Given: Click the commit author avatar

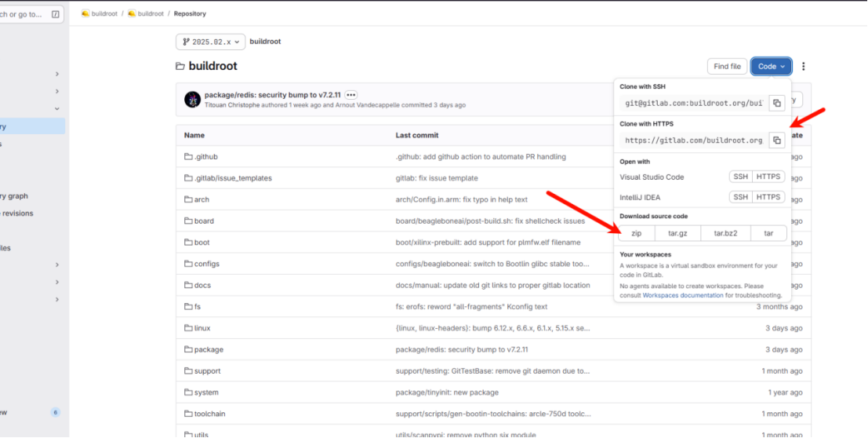Looking at the screenshot, I should [192, 100].
